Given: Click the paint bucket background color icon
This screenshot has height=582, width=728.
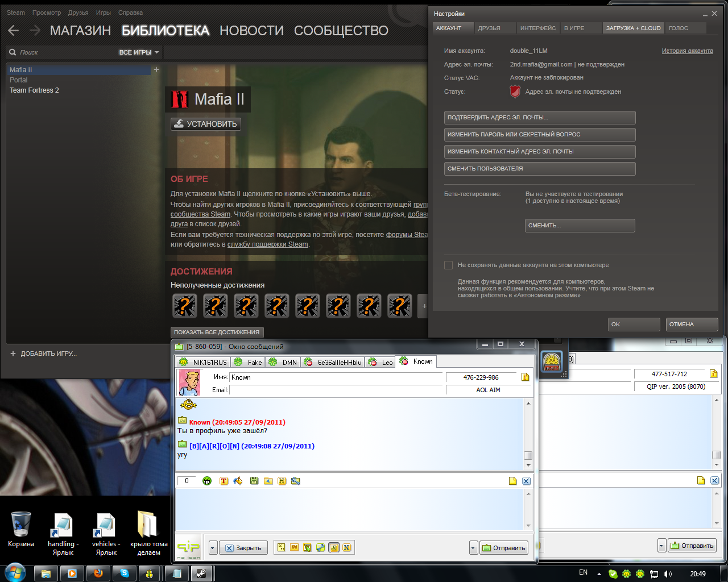Looking at the screenshot, I should (238, 481).
